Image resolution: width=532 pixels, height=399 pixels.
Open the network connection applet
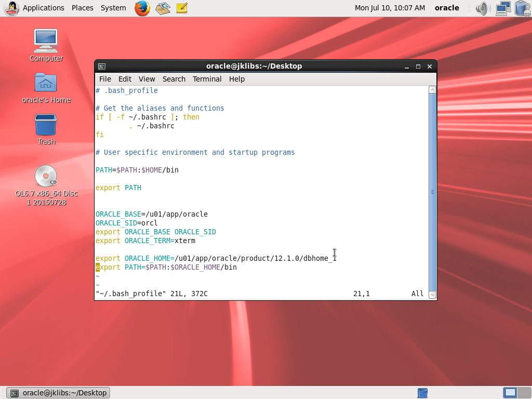pos(503,8)
